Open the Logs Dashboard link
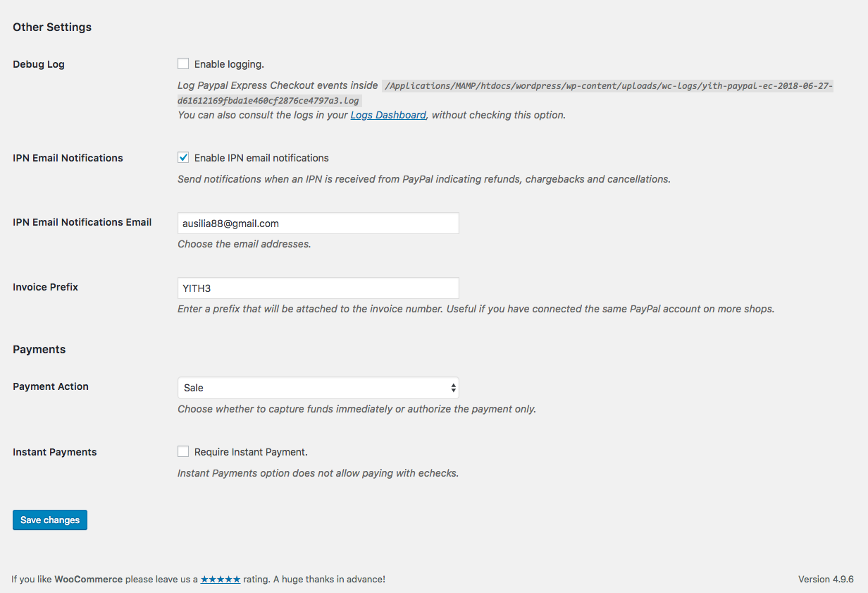This screenshot has height=593, width=868. (388, 115)
